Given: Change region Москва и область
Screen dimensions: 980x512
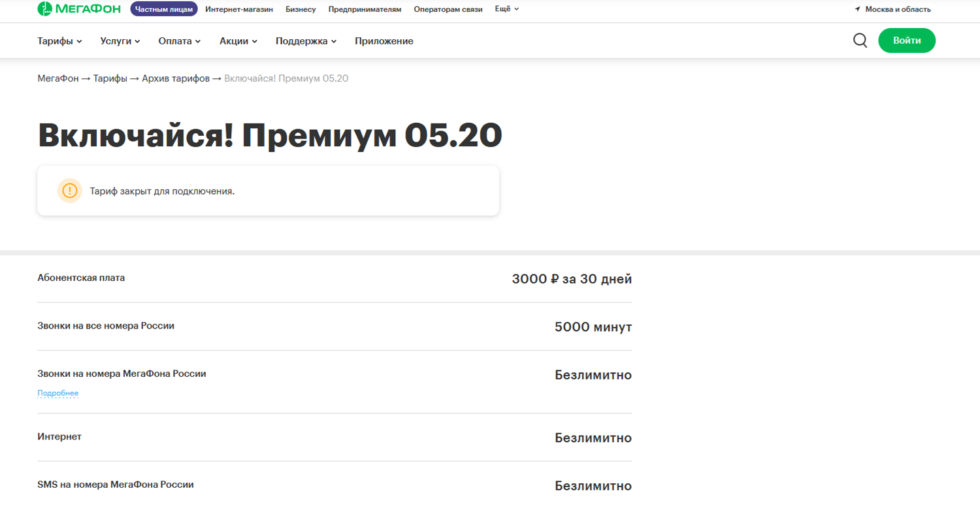Looking at the screenshot, I should click(x=898, y=9).
